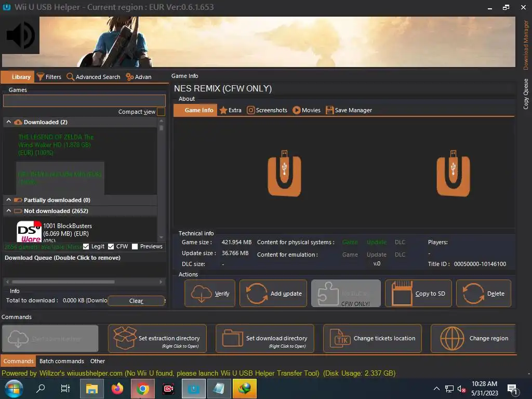Open the Advanced Search tab
The height and width of the screenshot is (399, 532).
click(94, 77)
